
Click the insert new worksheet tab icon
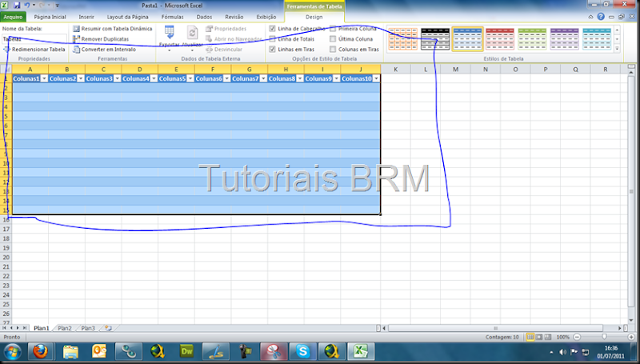108,328
